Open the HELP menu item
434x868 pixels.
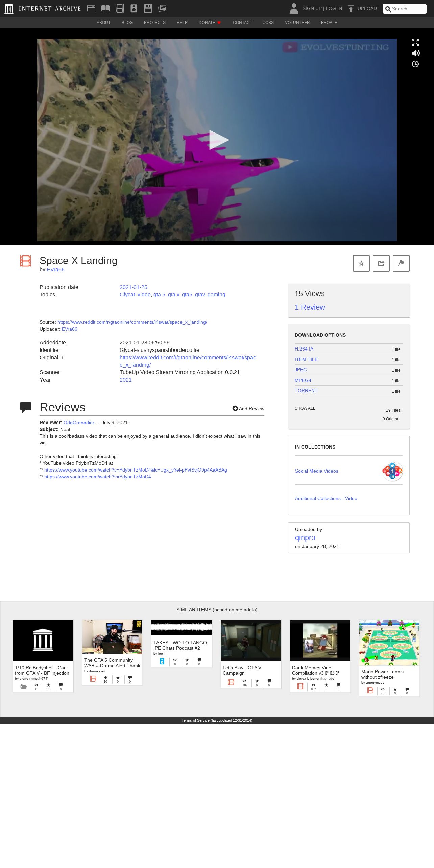click(x=182, y=23)
